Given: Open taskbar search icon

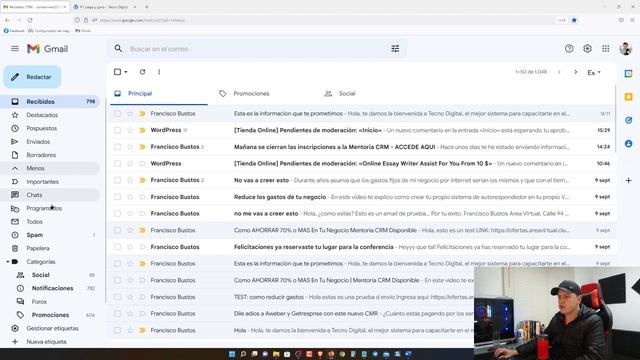Looking at the screenshot, I should click(x=243, y=354).
